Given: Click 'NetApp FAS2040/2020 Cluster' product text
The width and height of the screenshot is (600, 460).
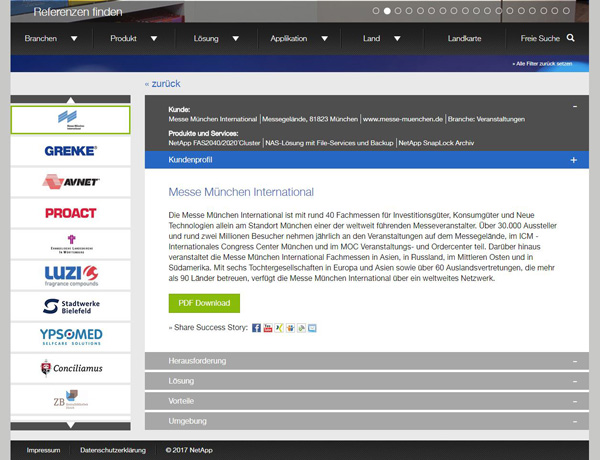Looking at the screenshot, I should tap(214, 143).
